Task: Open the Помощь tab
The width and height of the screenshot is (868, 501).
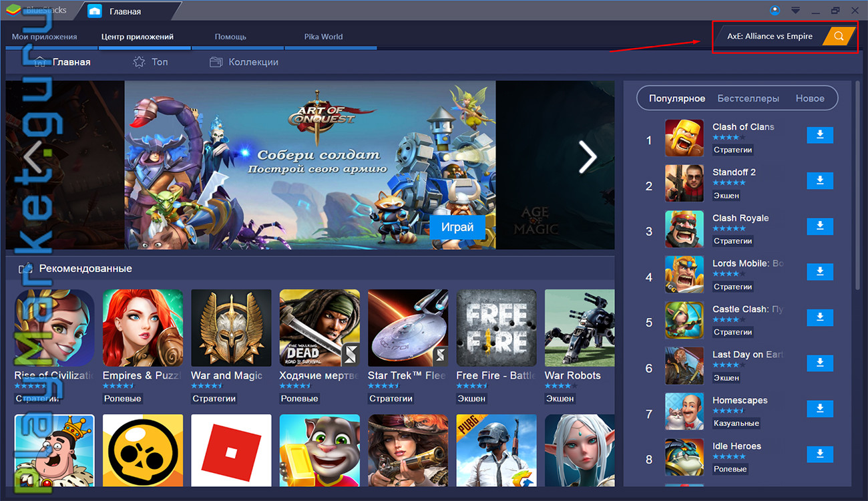Action: pos(230,37)
